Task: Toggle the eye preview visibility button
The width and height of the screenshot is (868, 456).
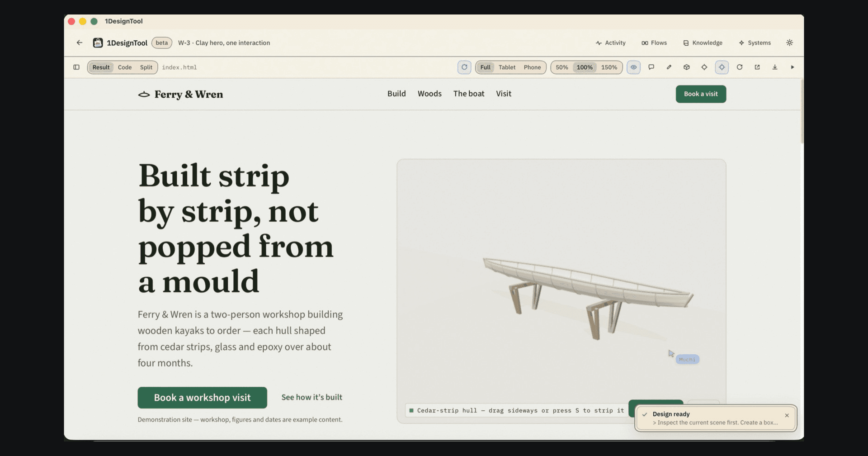Action: [634, 67]
